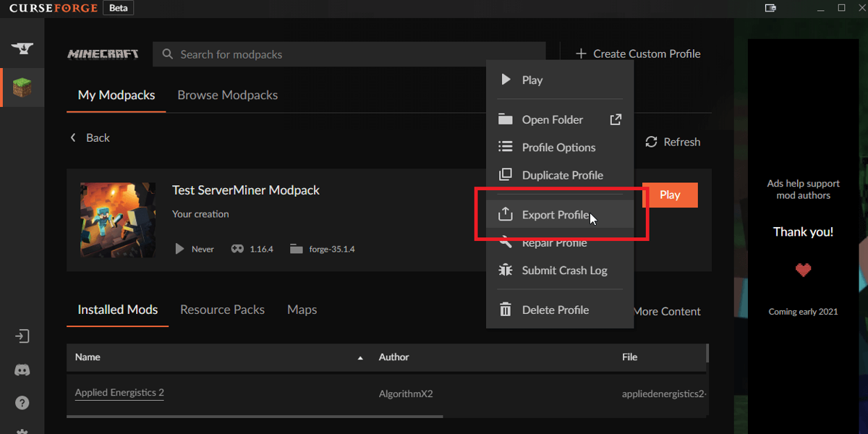Choose Play from the context menu
868x434 pixels.
[x=560, y=80]
